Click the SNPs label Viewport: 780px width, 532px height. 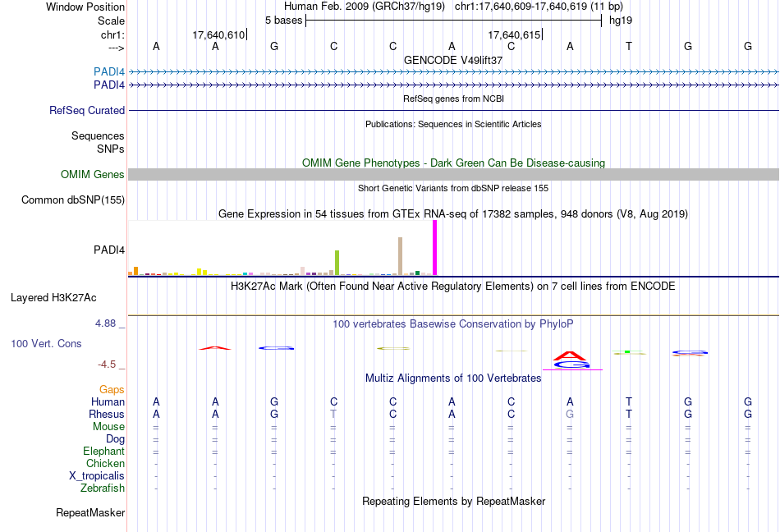[x=111, y=149]
